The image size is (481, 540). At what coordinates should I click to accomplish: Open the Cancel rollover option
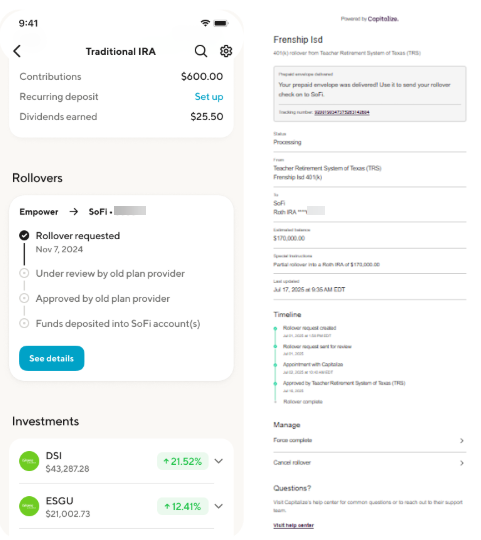point(369,463)
